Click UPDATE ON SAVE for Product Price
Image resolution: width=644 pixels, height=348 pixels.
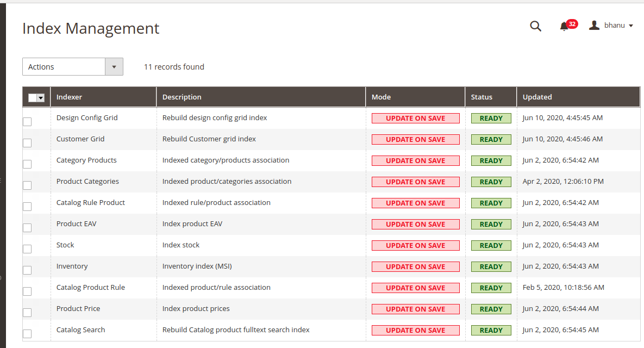coord(415,309)
